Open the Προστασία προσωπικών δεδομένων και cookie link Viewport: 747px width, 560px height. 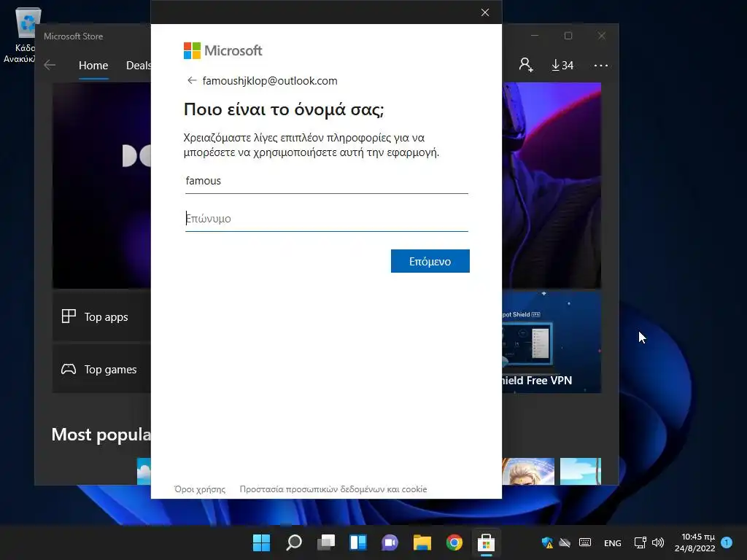[333, 489]
